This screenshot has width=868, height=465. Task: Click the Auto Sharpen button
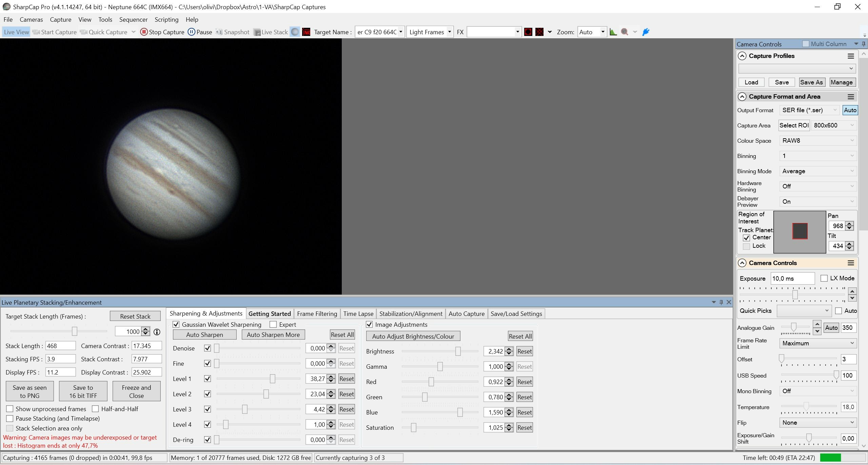204,335
